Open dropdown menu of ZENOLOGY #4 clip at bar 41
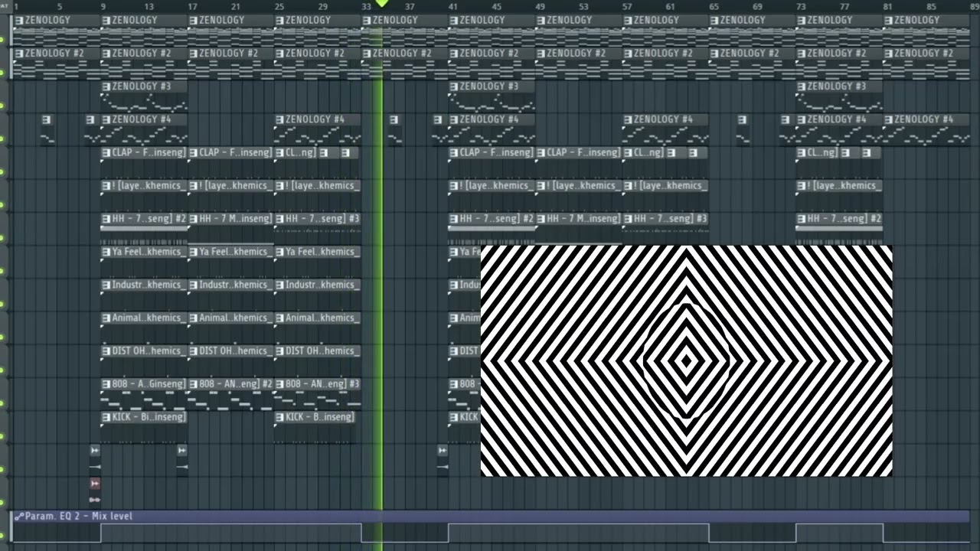Viewport: 980px width, 551px height. (454, 119)
